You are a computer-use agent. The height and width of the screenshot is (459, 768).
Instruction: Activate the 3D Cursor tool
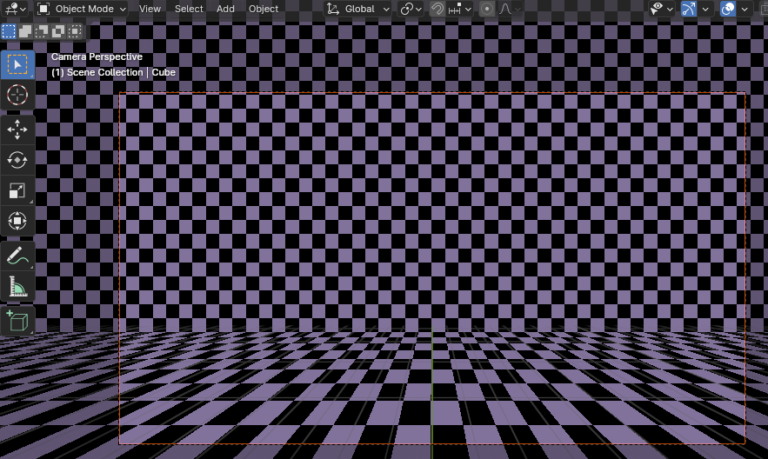click(x=17, y=95)
